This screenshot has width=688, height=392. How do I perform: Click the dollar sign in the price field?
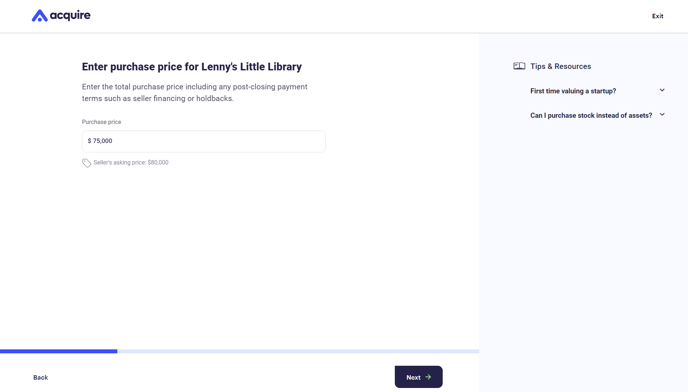pyautogui.click(x=90, y=141)
